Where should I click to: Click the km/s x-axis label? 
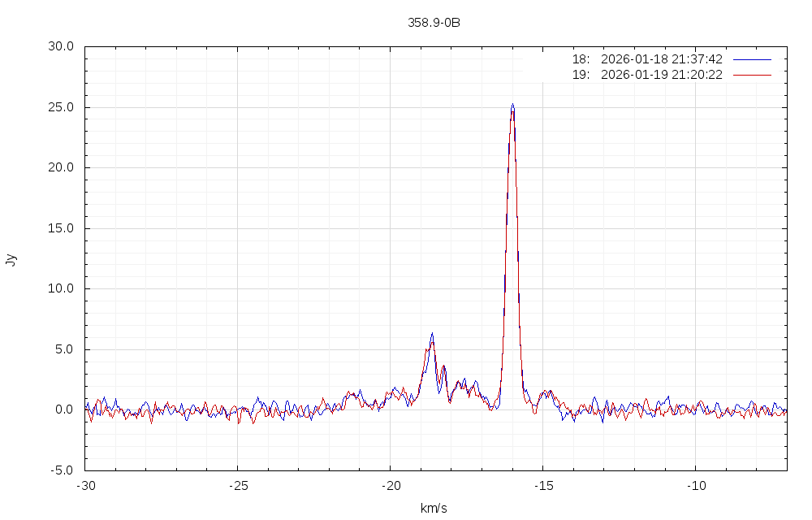coord(434,509)
